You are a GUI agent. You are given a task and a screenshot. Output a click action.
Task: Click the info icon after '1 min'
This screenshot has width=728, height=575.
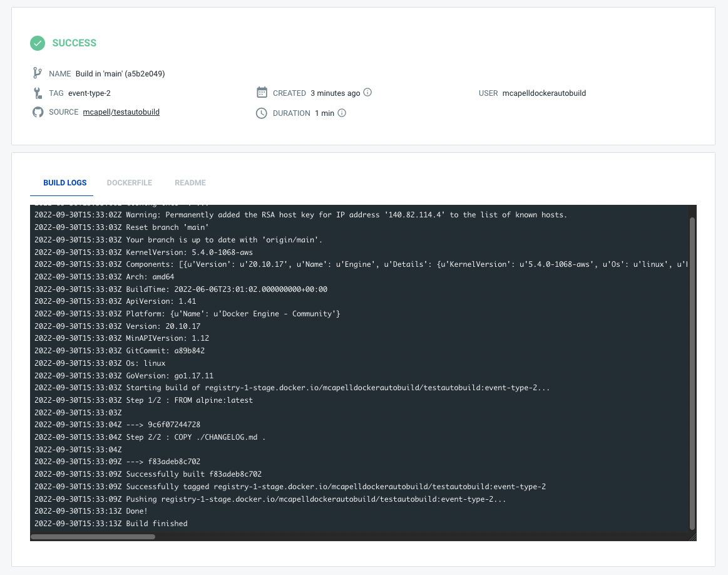342,113
